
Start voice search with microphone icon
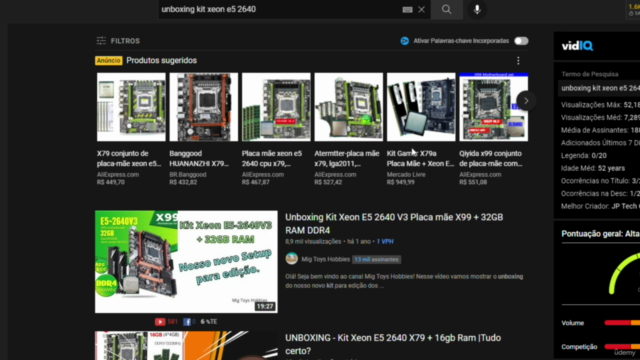click(477, 9)
